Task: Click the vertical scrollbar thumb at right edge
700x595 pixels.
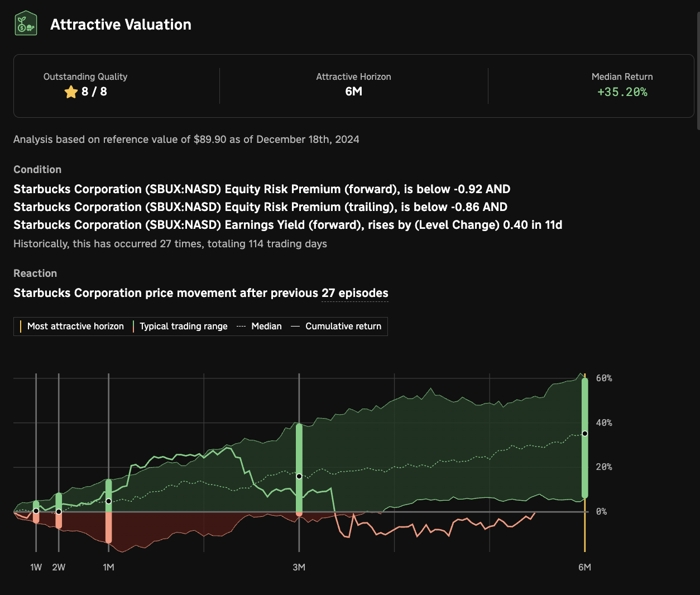Action: tap(698, 71)
